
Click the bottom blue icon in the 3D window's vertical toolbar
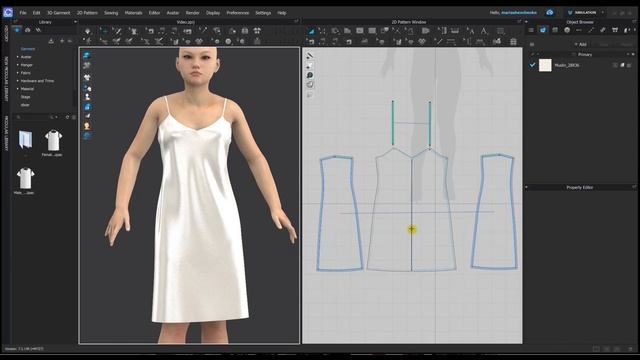click(87, 136)
